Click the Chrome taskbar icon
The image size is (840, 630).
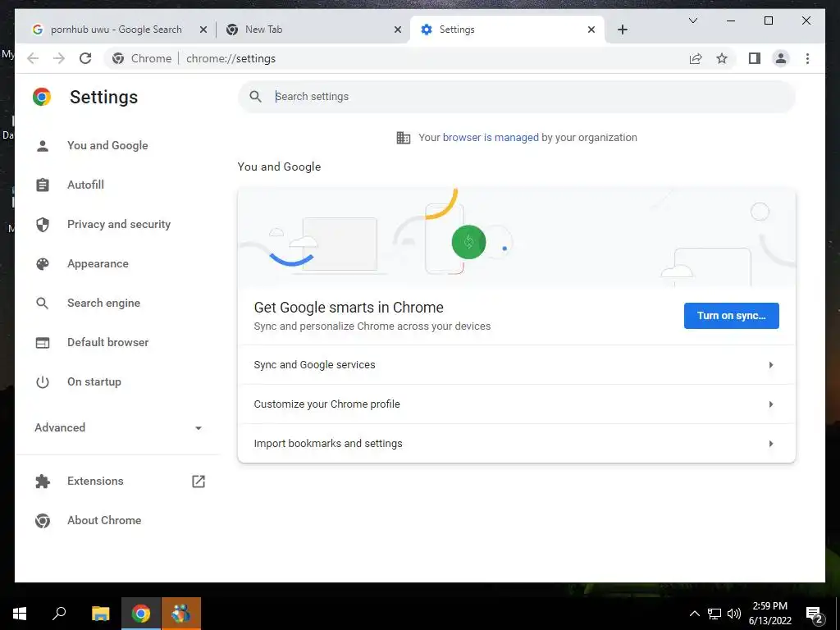pos(141,614)
